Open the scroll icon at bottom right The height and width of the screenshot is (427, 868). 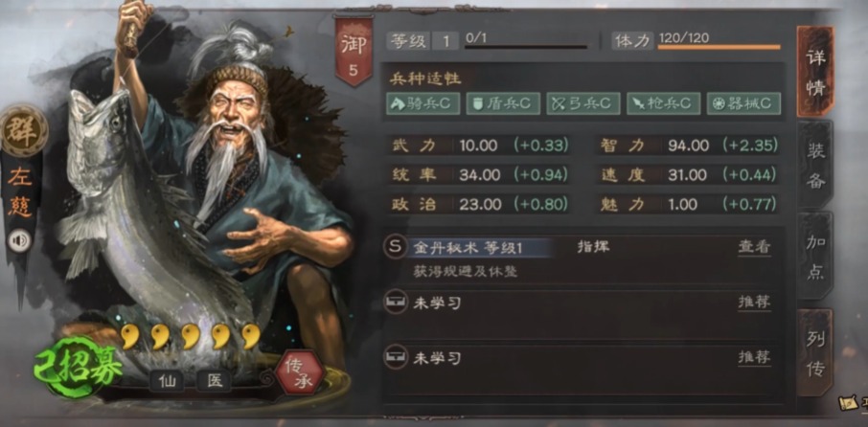click(849, 403)
